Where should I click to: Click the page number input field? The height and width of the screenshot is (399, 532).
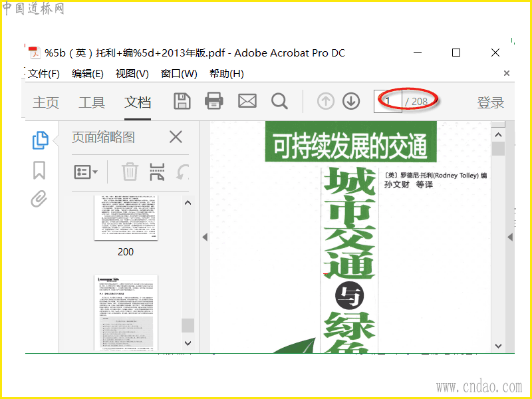pyautogui.click(x=388, y=102)
